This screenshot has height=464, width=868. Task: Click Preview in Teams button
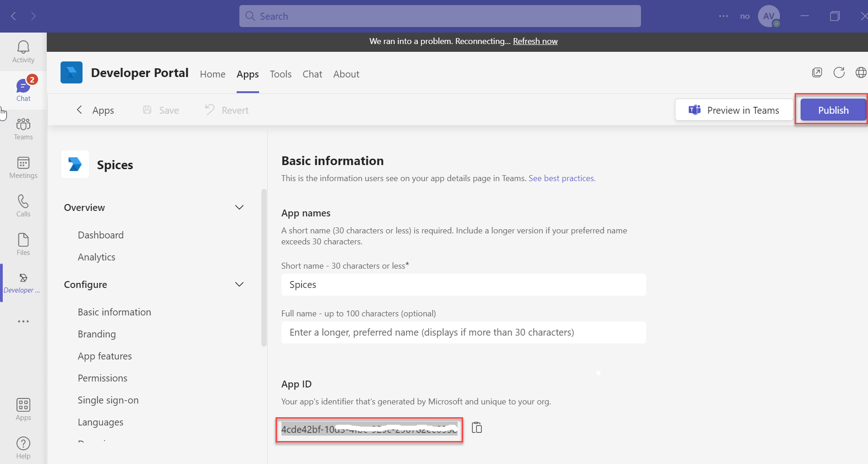click(734, 110)
